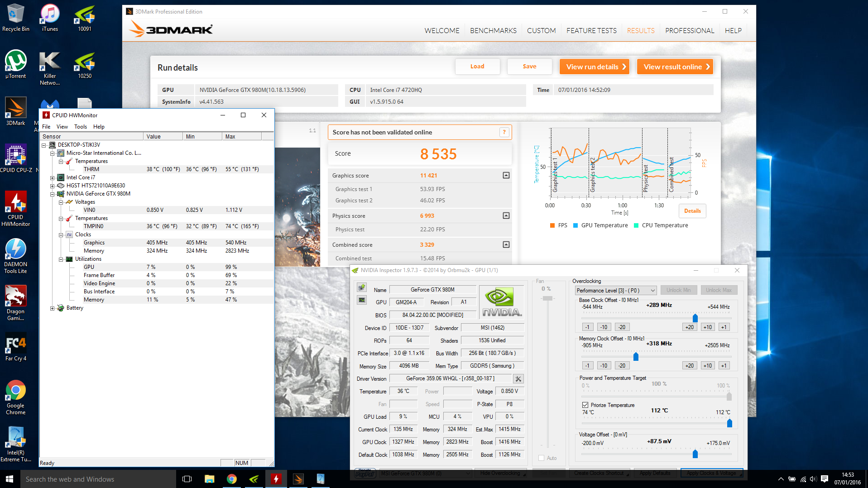Open iTunes desktop shortcut

click(50, 18)
